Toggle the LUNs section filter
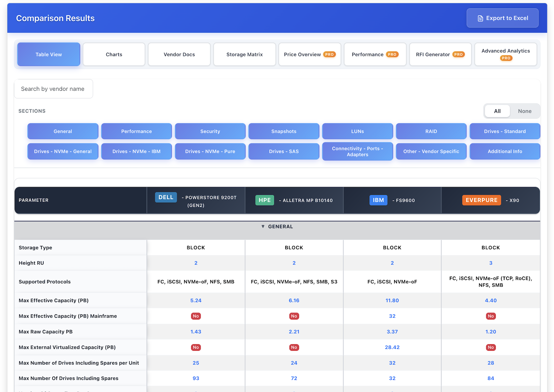This screenshot has width=554, height=392. click(x=358, y=131)
